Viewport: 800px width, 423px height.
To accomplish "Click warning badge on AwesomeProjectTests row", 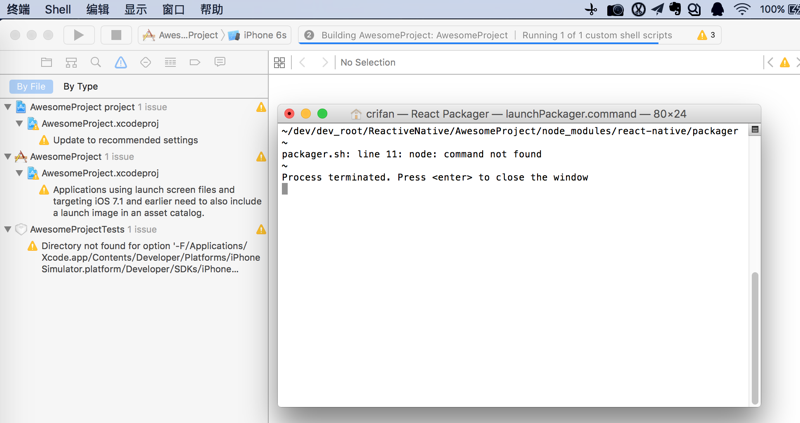I will point(261,229).
